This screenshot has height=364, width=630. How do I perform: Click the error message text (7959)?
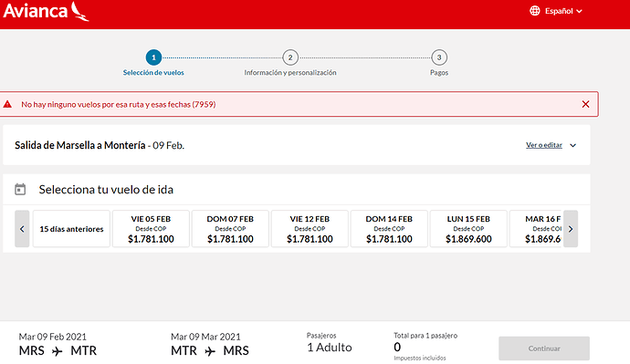coord(118,104)
